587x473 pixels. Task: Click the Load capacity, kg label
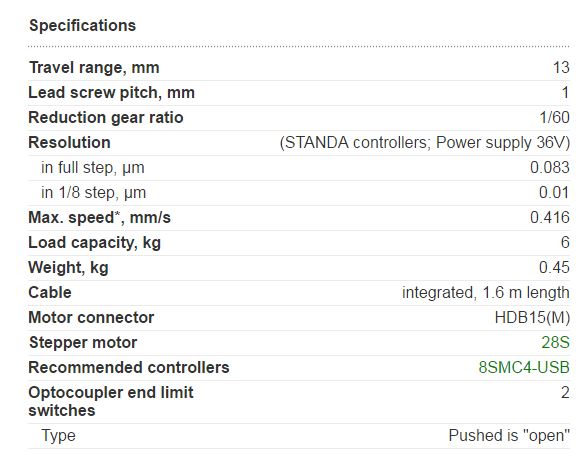tap(95, 243)
